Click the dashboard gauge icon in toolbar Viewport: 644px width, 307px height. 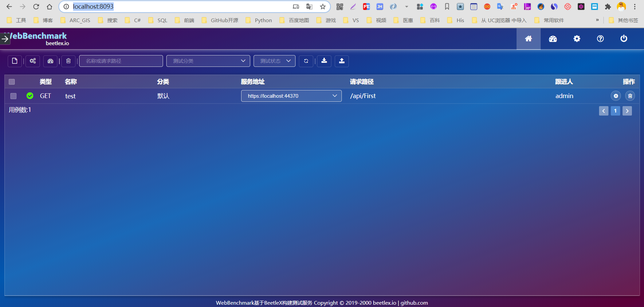click(x=50, y=61)
